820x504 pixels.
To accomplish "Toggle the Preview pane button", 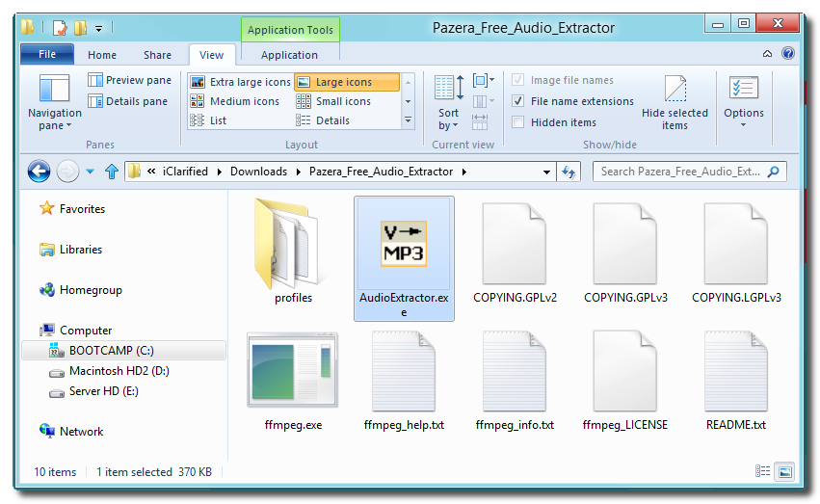I will (130, 80).
